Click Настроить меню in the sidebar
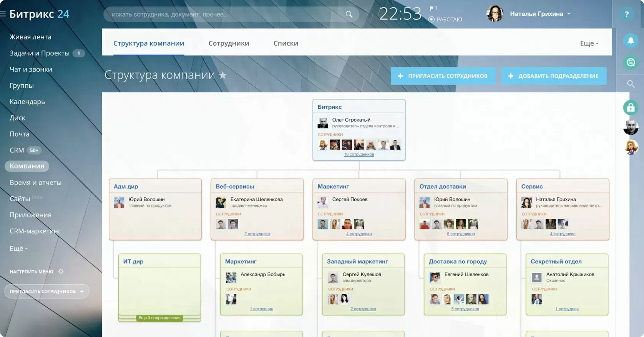The height and width of the screenshot is (337, 644). (x=32, y=272)
